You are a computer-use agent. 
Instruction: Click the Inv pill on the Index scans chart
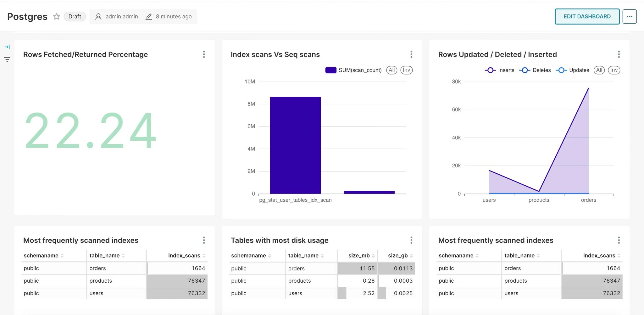pos(407,70)
